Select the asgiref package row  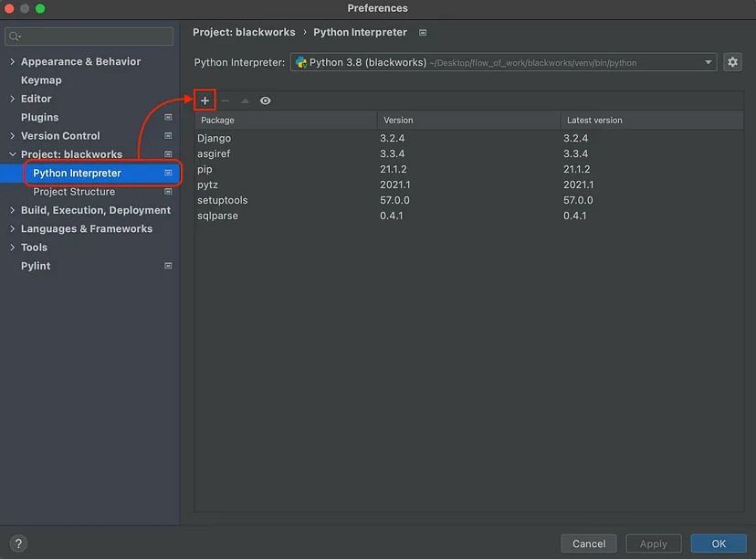tap(469, 153)
